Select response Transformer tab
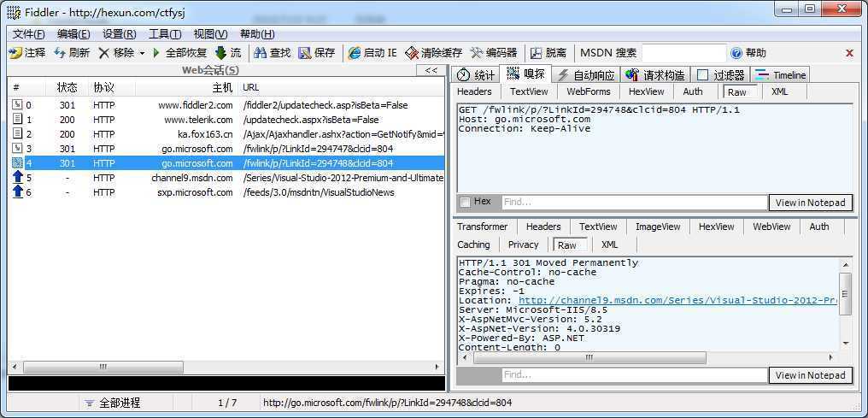Viewport: 868px width, 418px height. click(482, 227)
